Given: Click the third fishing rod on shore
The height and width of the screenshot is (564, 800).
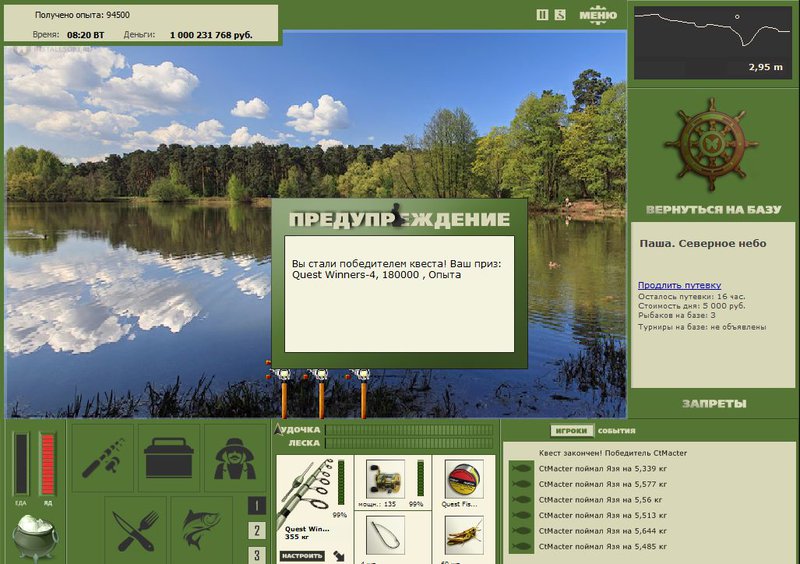Looking at the screenshot, I should point(363,393).
